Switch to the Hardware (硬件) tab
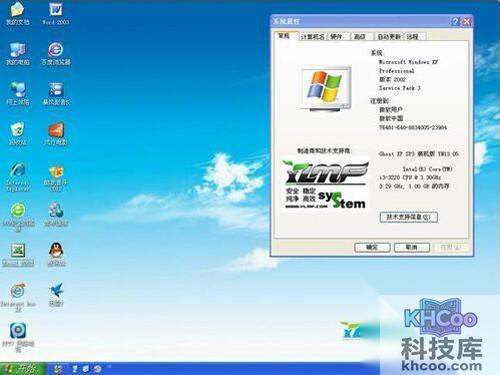Screen dimensions: 500x375 click(337, 36)
